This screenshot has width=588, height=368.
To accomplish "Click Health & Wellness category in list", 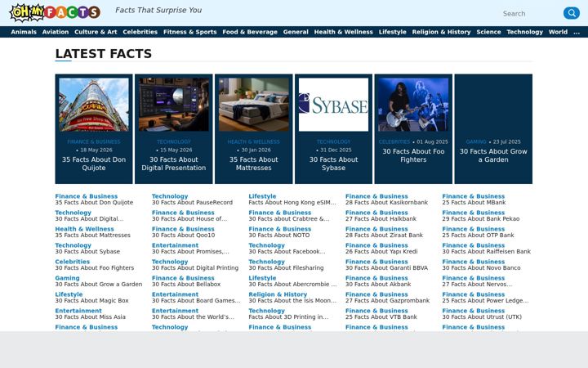I will (84, 229).
